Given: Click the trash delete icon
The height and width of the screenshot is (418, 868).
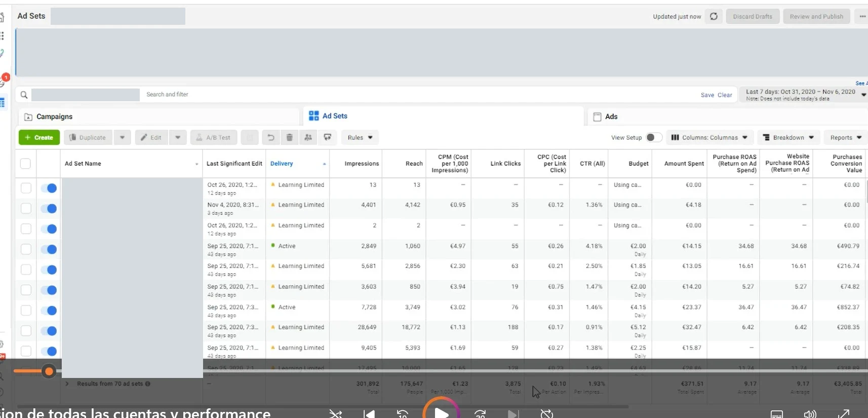Looking at the screenshot, I should pyautogui.click(x=290, y=137).
